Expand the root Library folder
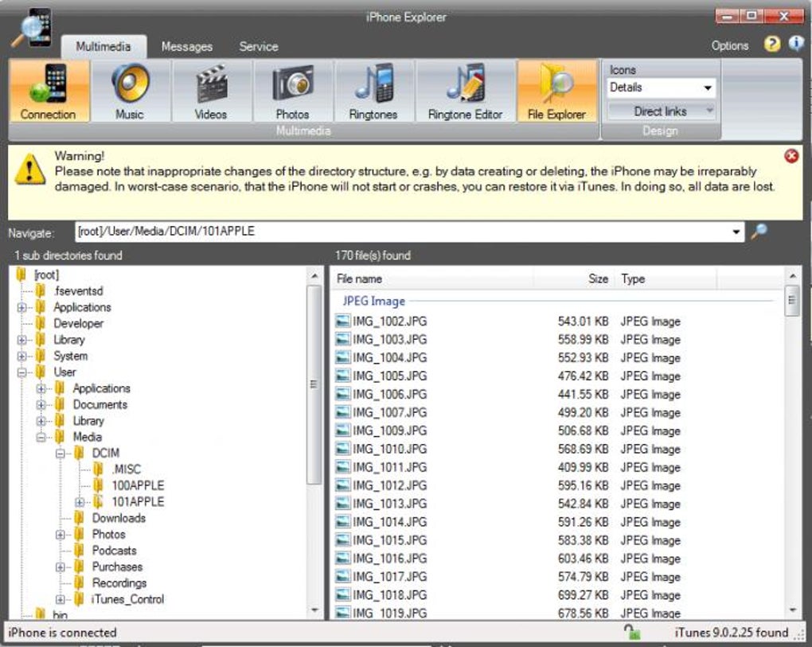This screenshot has height=647, width=812. (21, 340)
